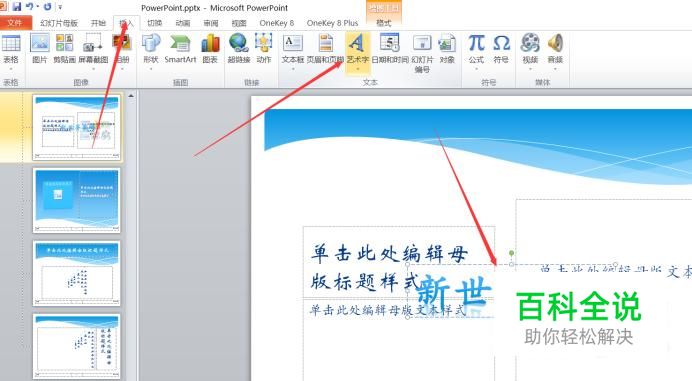Click the 符号 (Symbol) omega icon
This screenshot has height=381, width=692.
tap(501, 43)
